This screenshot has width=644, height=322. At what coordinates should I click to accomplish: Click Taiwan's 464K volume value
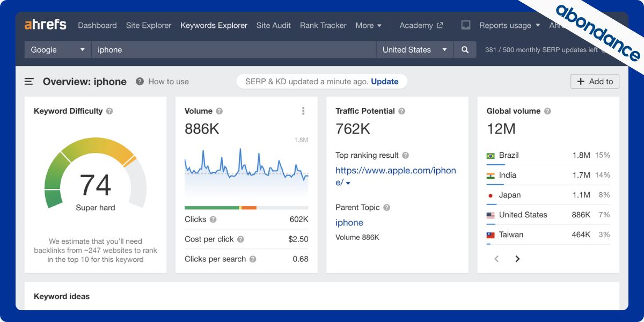tap(581, 235)
